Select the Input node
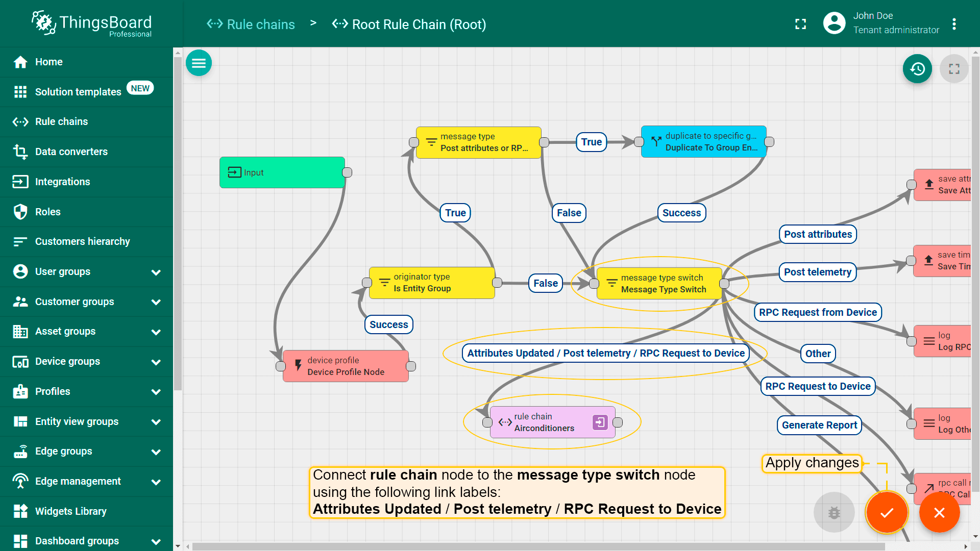 [x=282, y=172]
